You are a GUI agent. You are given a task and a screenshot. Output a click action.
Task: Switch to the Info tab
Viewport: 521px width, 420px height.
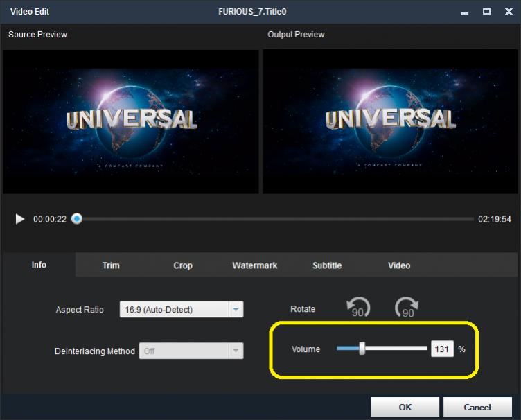pos(39,265)
